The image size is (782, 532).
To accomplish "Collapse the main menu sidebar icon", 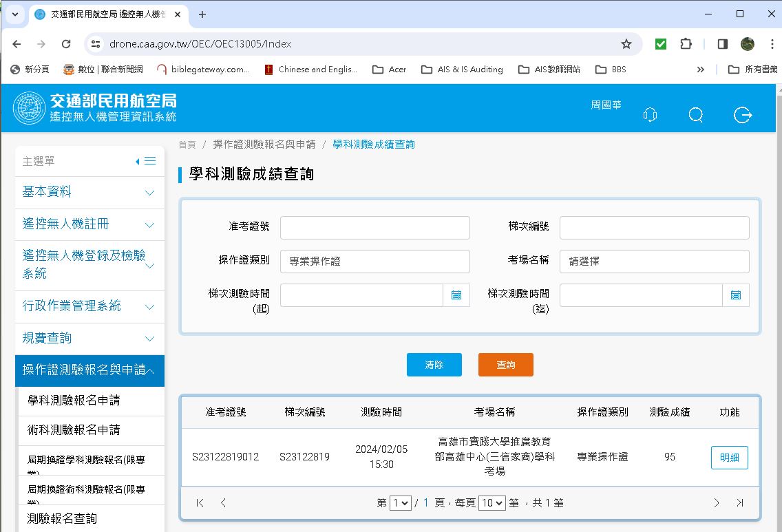I will (146, 161).
